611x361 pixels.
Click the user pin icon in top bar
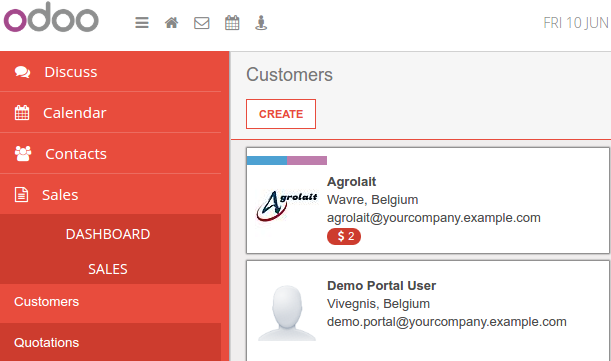(261, 23)
